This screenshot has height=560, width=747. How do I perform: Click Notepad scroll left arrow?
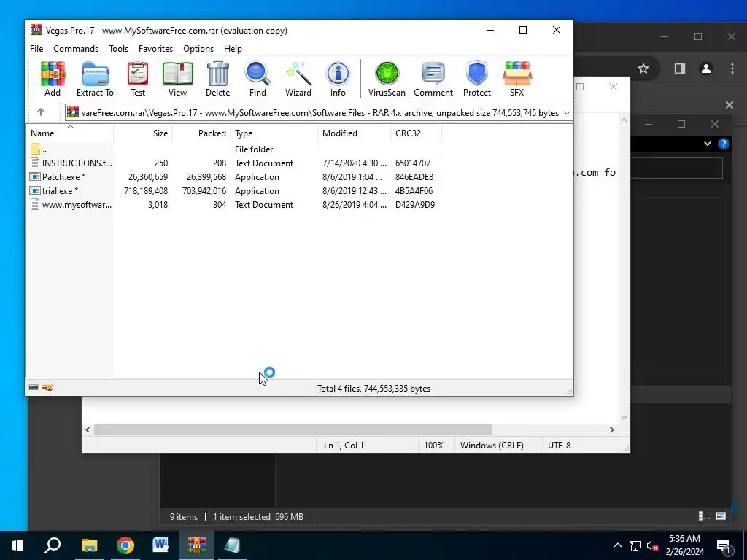(x=88, y=430)
